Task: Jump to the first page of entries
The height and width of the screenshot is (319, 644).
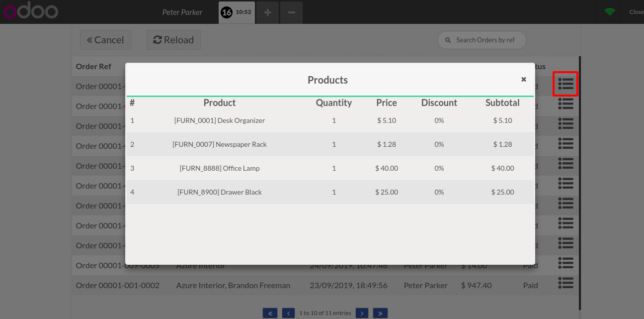Action: (270, 313)
